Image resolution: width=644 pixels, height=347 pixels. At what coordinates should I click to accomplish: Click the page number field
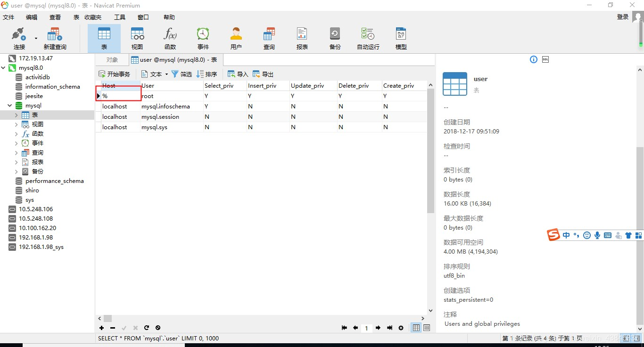366,328
